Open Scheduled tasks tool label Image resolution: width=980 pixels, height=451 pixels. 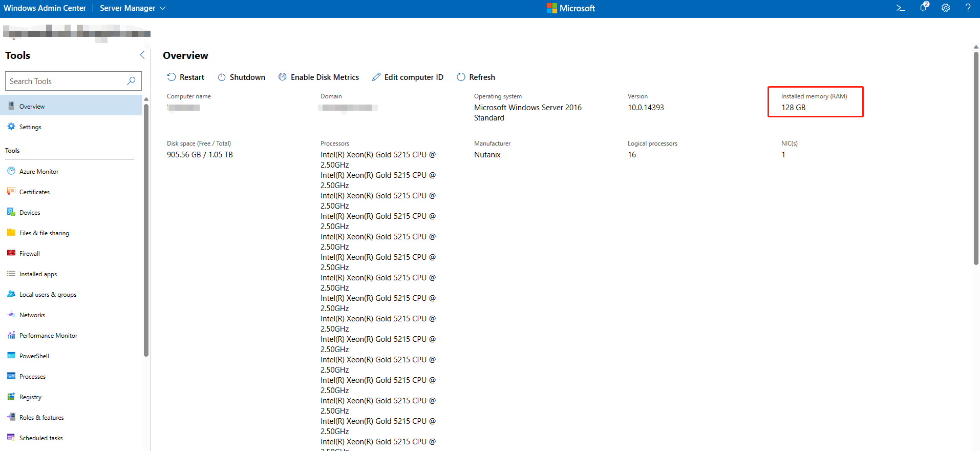tap(41, 438)
